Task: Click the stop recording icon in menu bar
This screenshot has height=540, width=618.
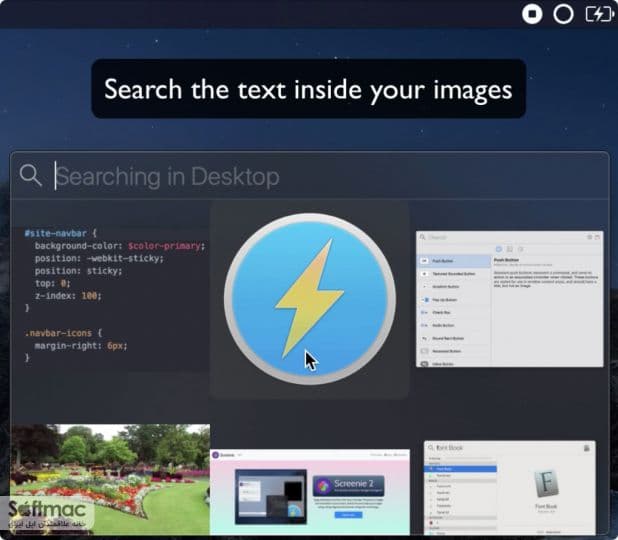Action: point(532,14)
